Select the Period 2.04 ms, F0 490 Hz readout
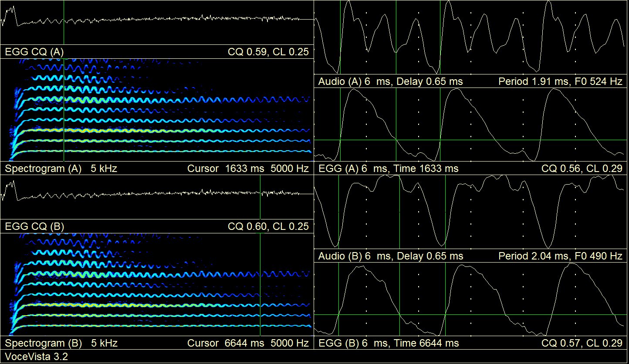 tap(560, 256)
